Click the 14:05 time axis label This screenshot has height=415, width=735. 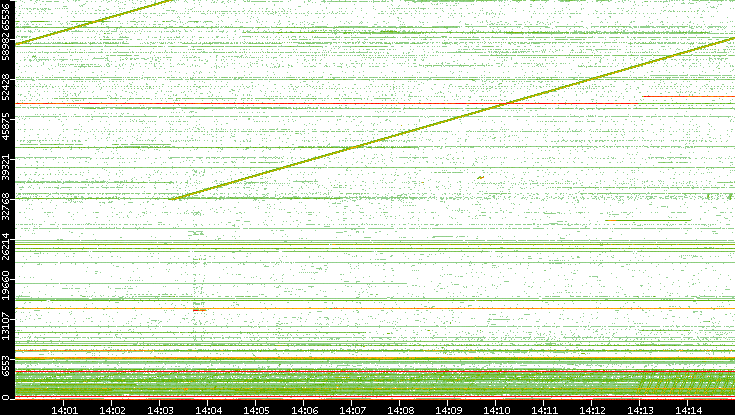click(x=256, y=410)
